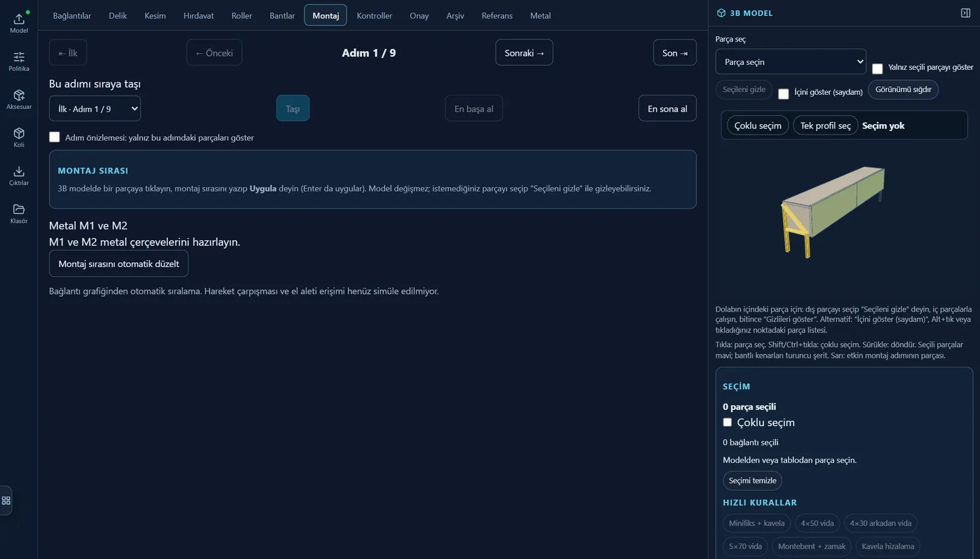This screenshot has width=980, height=559.
Task: Click 'Seçimi temizle' button
Action: pos(752,481)
